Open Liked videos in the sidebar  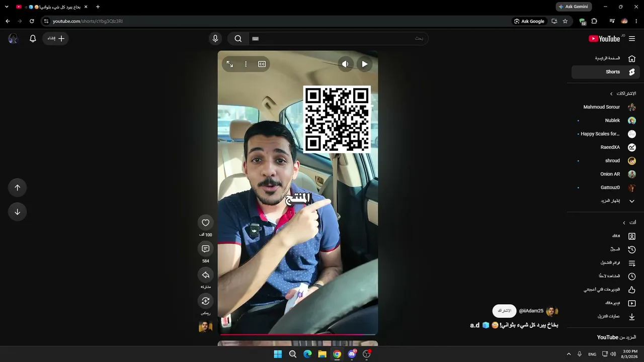pos(606,290)
